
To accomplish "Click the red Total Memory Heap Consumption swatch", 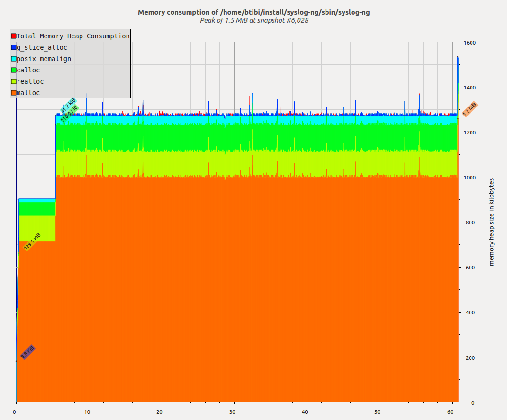I will pos(14,36).
